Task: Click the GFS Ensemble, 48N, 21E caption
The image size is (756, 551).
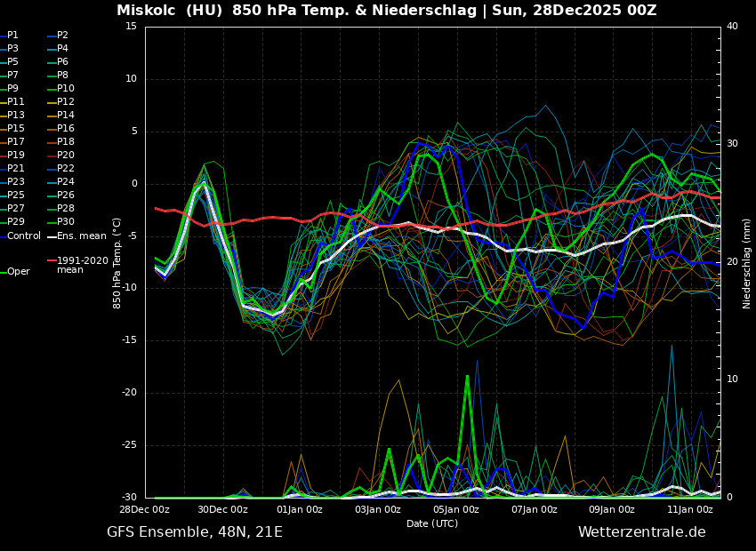Action: (x=195, y=532)
